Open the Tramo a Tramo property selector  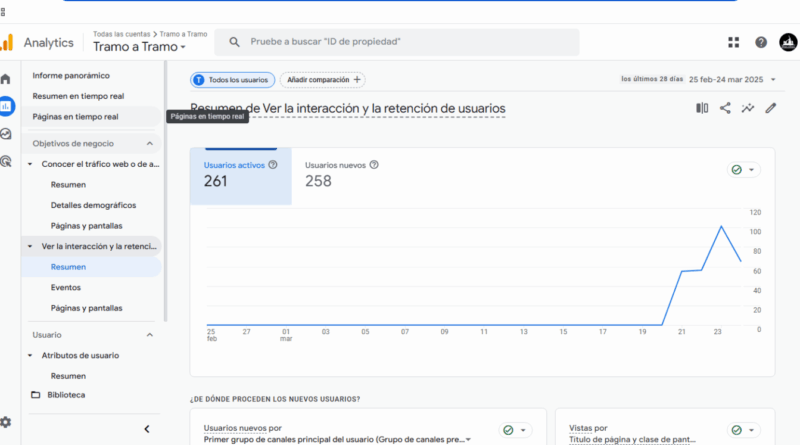coord(139,47)
